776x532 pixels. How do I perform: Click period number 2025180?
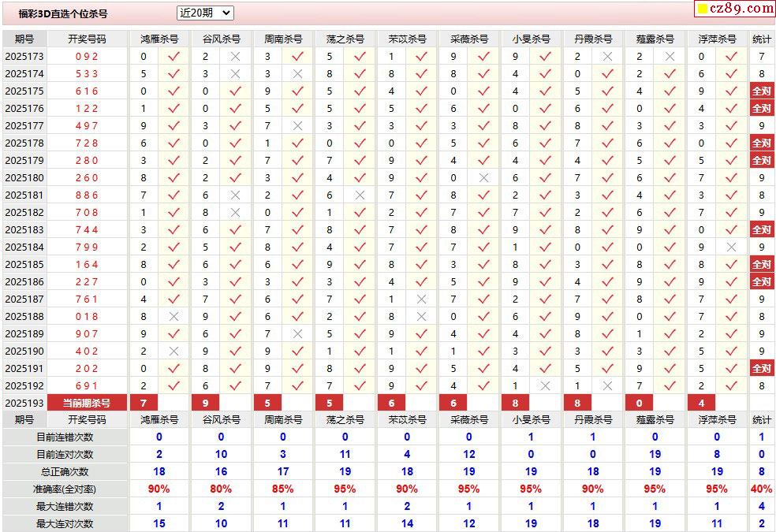[x=24, y=177]
